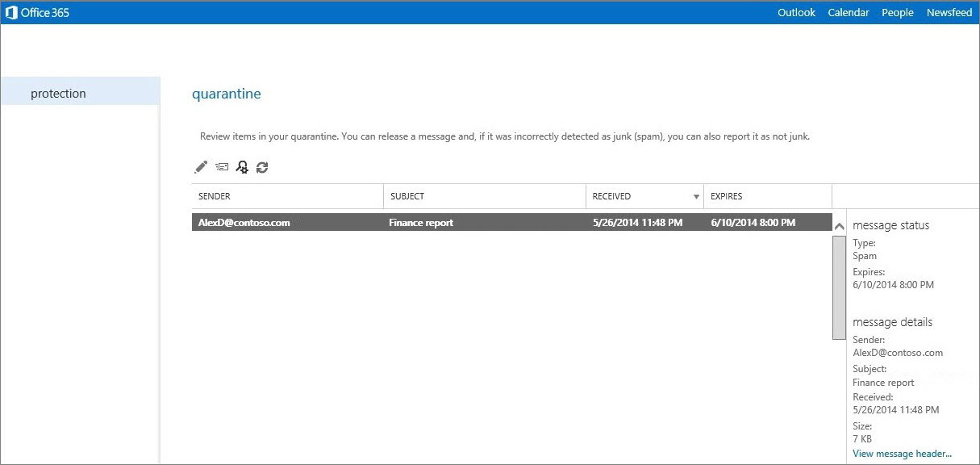980x465 pixels.
Task: Click the pencil edit icon
Action: tap(201, 167)
